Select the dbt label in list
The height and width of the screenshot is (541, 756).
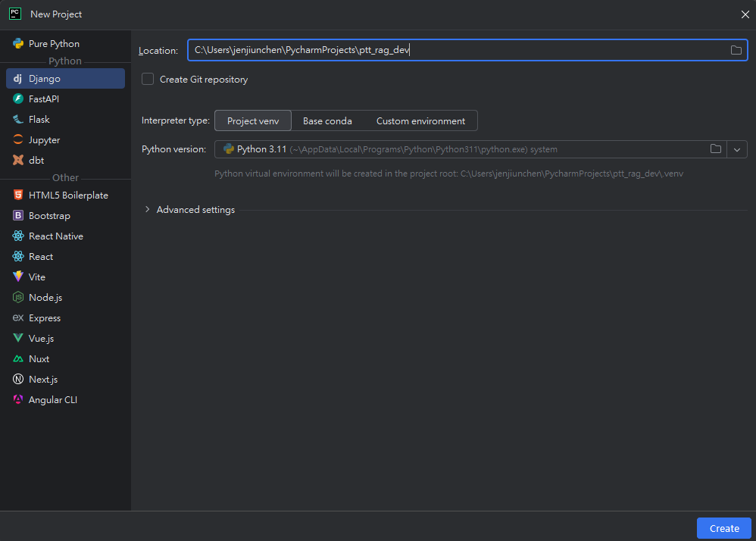pyautogui.click(x=36, y=160)
